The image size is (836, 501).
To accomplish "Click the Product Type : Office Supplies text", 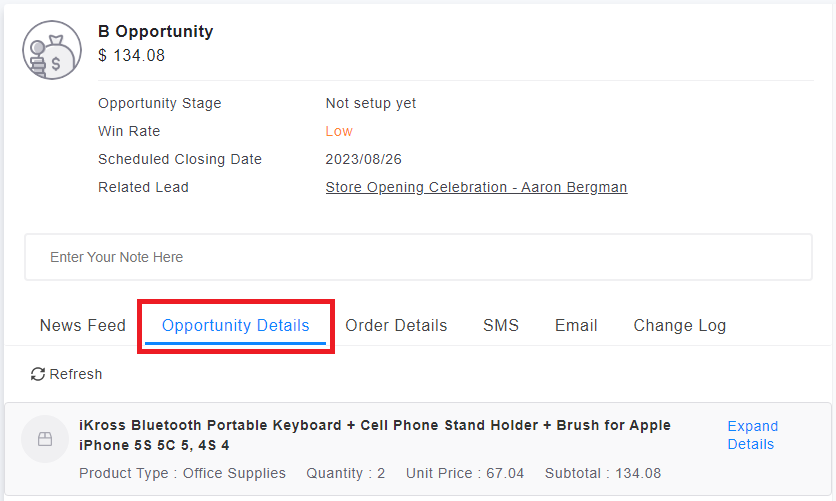I will 182,473.
